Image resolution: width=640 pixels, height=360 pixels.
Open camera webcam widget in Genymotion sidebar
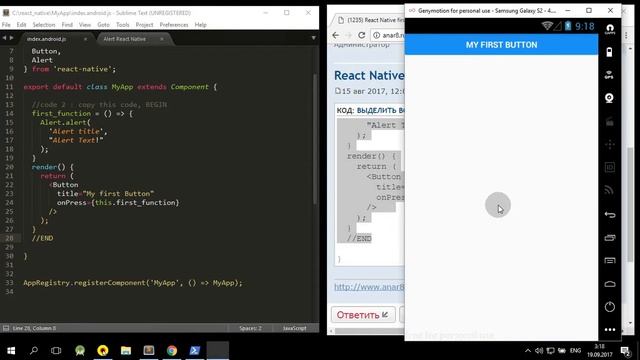[x=609, y=98]
